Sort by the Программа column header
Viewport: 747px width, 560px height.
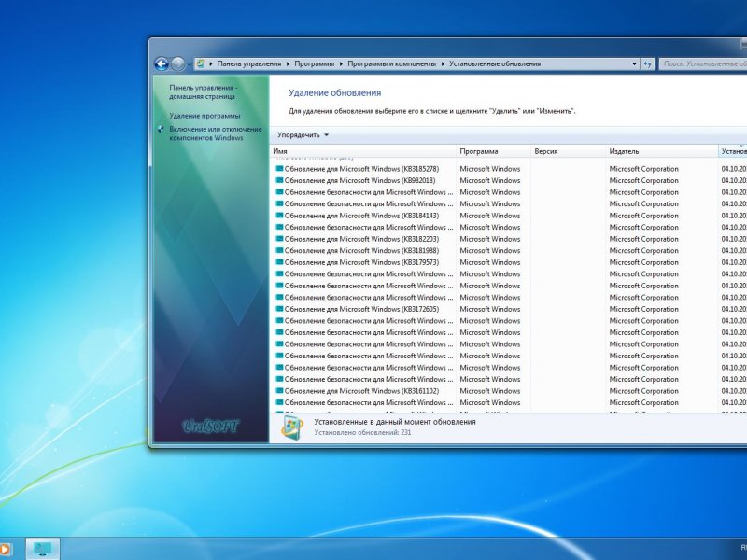[494, 151]
